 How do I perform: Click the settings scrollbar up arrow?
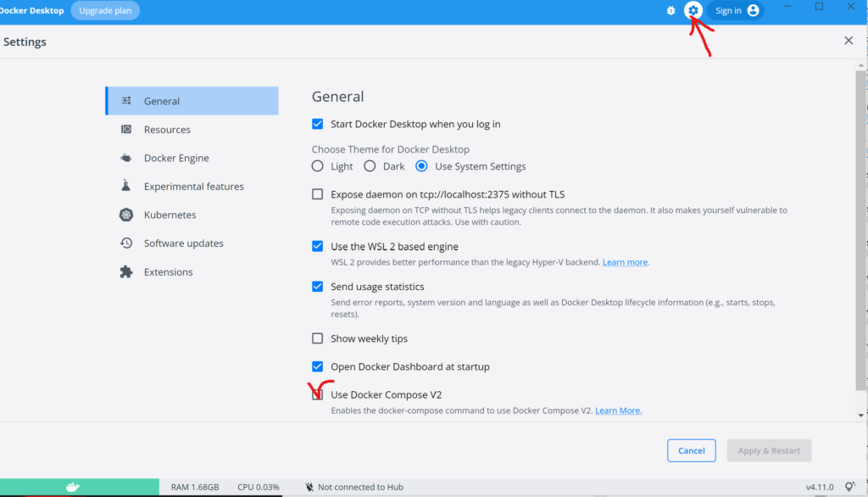[x=861, y=65]
